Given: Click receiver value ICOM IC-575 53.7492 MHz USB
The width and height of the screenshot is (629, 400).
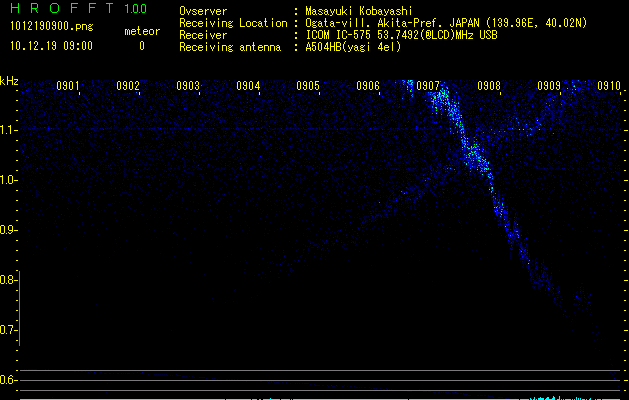Looking at the screenshot, I should [401, 35].
